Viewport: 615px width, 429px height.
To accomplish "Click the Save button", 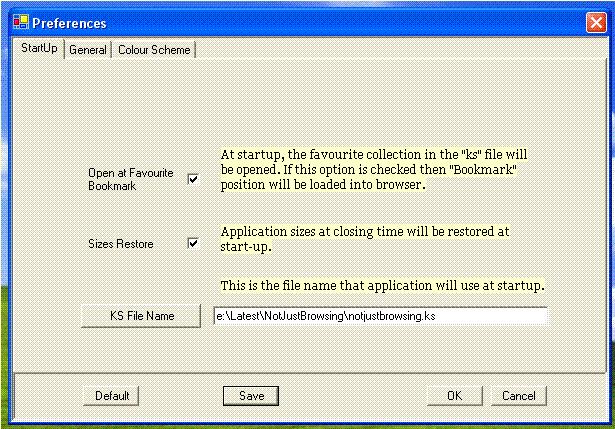I will pos(251,395).
